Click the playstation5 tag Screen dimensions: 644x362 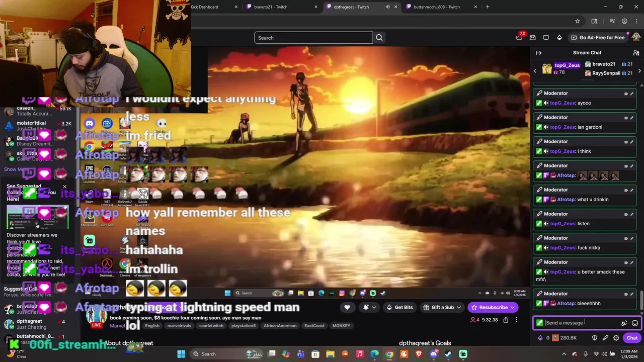[243, 326]
